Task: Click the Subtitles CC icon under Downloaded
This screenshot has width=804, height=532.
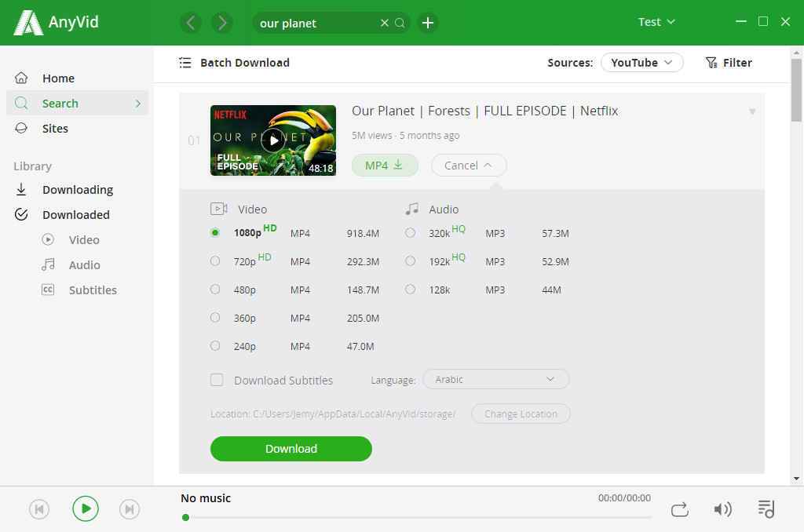Action: click(48, 290)
